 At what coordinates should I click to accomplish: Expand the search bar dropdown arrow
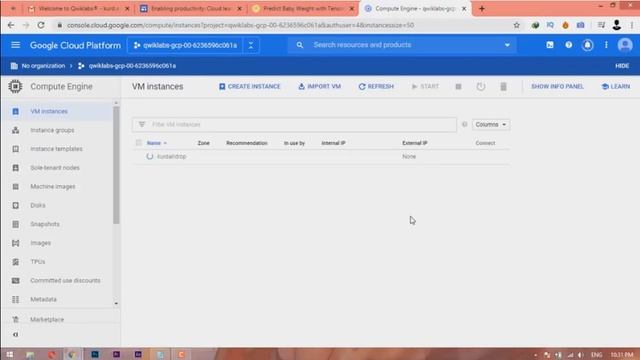(x=507, y=45)
